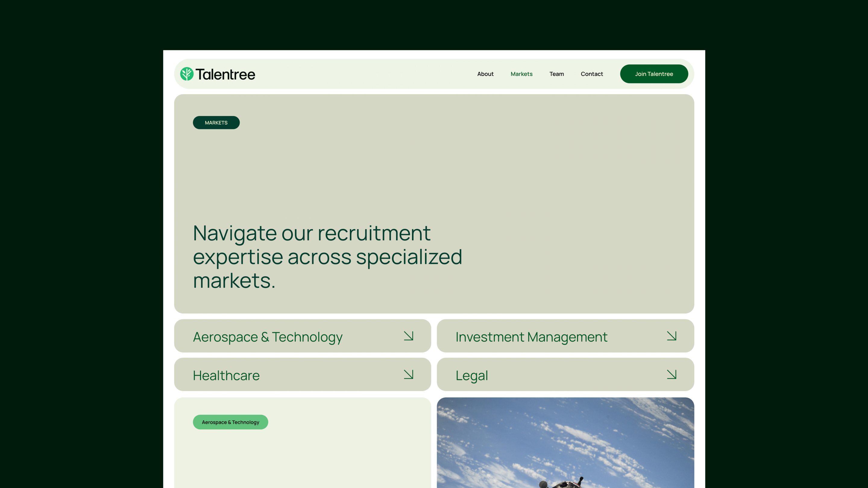This screenshot has width=868, height=488.
Task: Click the arrow icon on Healthcare
Action: (408, 374)
